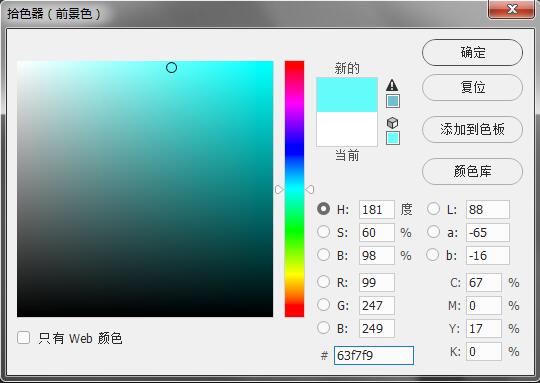Select the S saturation radio button
This screenshot has height=383, width=540.
(323, 232)
